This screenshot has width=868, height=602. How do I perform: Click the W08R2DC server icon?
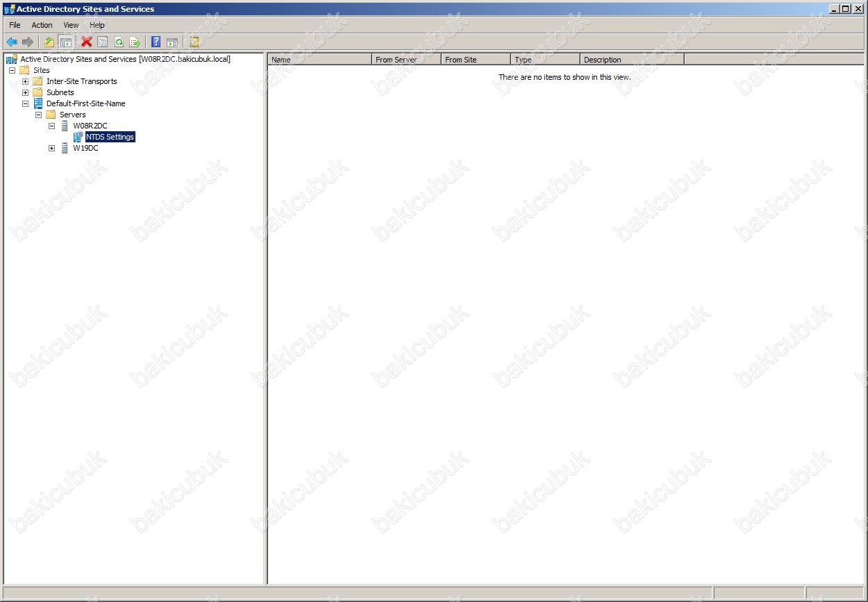[x=65, y=126]
